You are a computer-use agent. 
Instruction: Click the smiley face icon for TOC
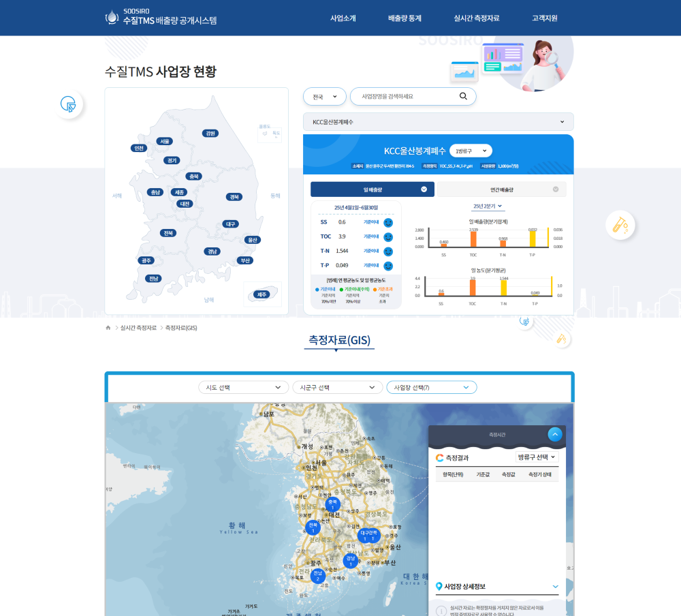388,237
